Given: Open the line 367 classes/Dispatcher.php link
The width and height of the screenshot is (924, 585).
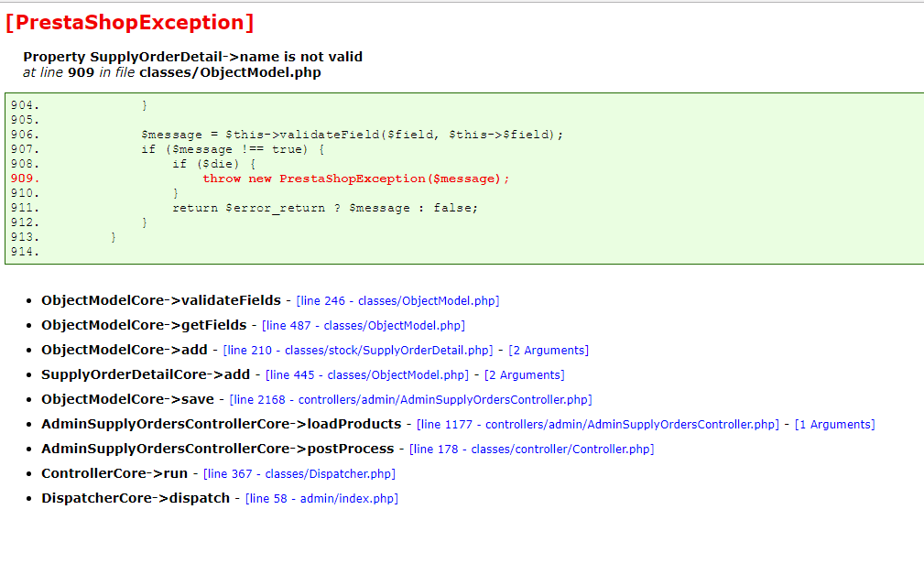Looking at the screenshot, I should [299, 473].
